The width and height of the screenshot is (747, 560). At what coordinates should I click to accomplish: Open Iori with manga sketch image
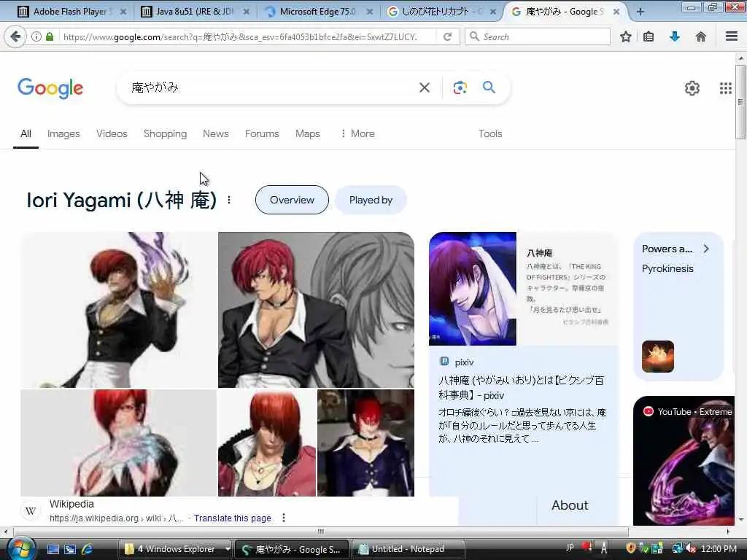click(316, 309)
